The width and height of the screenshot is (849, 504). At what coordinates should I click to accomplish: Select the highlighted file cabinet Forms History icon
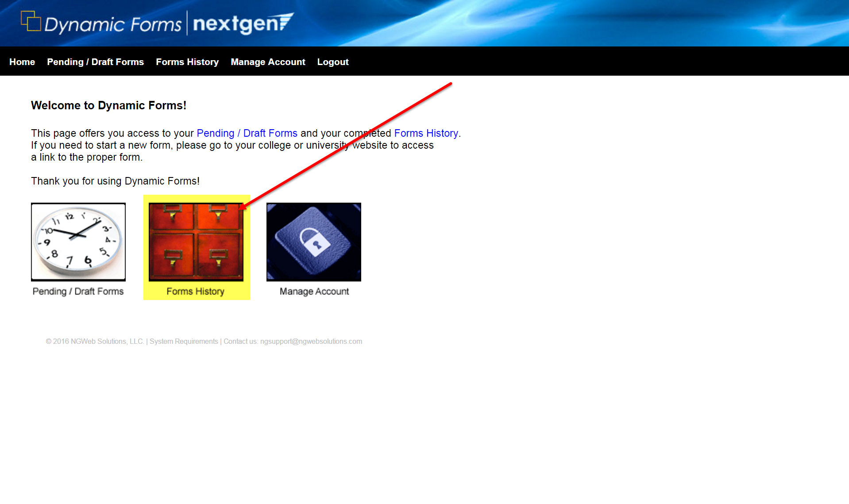tap(196, 242)
